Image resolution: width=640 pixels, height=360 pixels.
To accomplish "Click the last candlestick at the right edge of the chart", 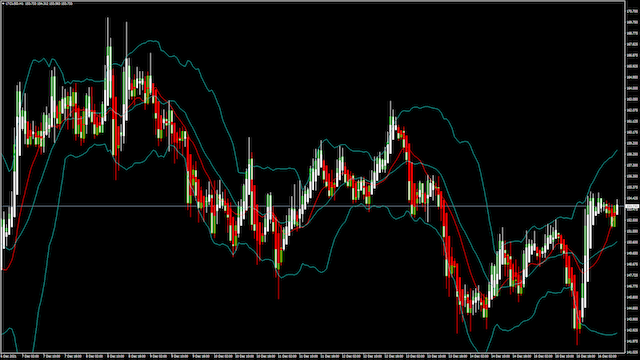I will (617, 208).
